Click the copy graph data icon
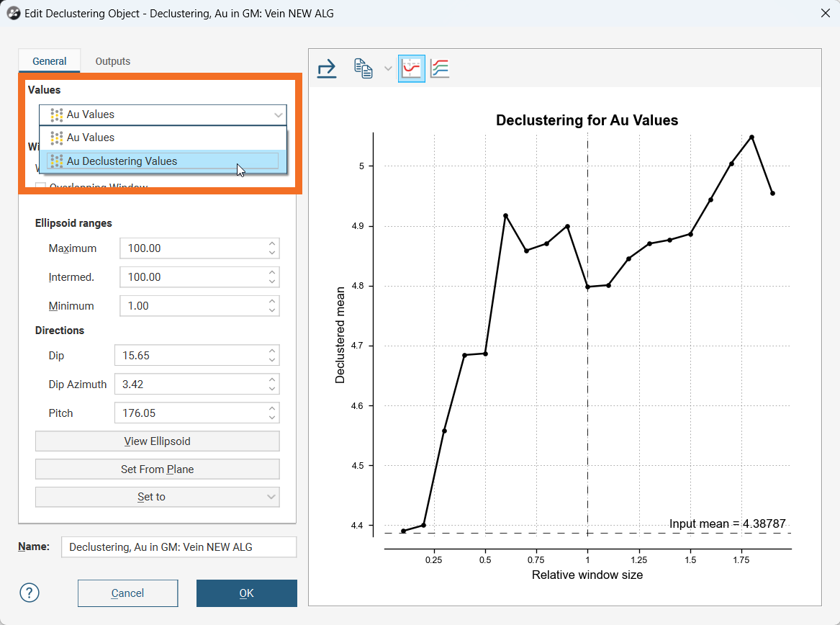Viewport: 840px width, 625px height. 363,69
